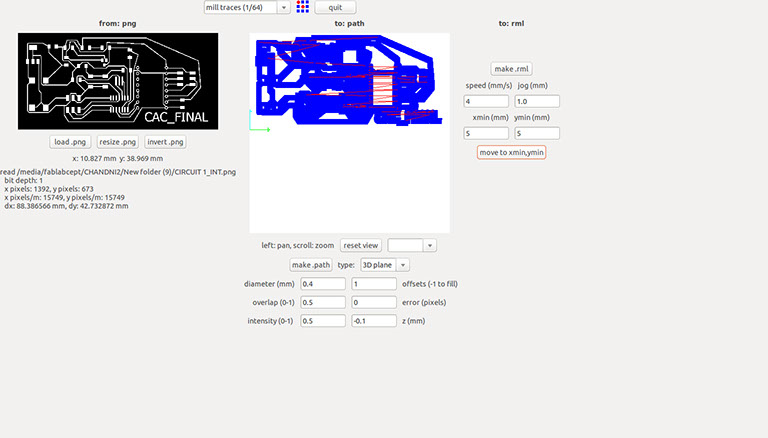768x438 pixels.
Task: Edit the error (pixels) field
Action: tap(374, 303)
